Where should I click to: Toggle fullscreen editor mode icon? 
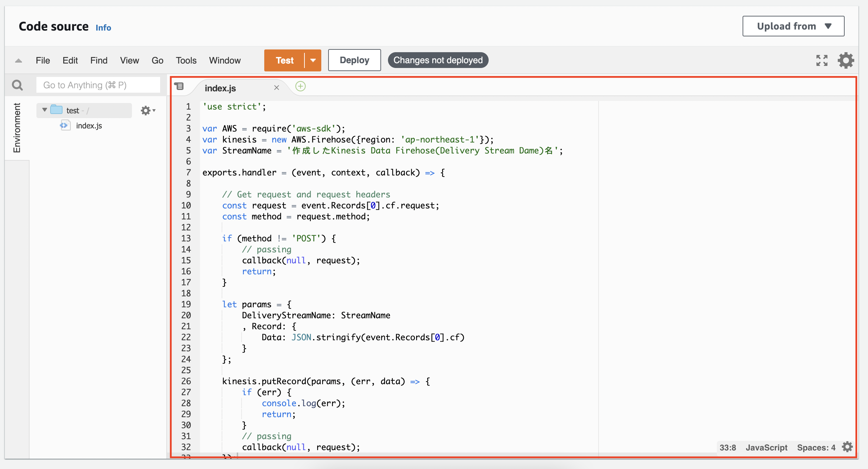(822, 60)
